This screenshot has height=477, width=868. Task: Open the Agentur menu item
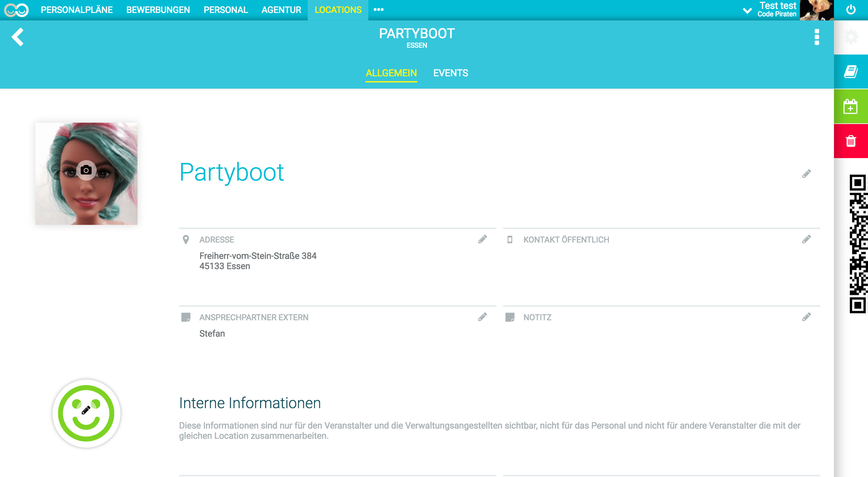[281, 10]
